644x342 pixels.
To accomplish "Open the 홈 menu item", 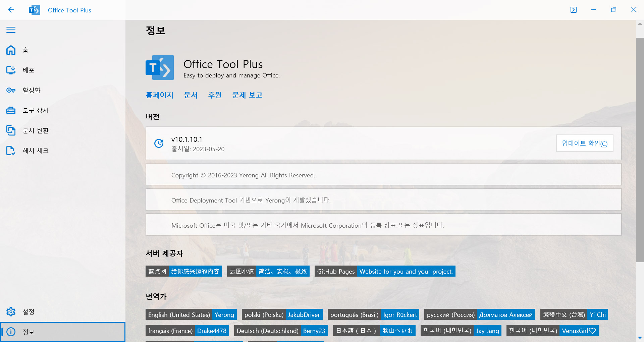I will point(63,50).
